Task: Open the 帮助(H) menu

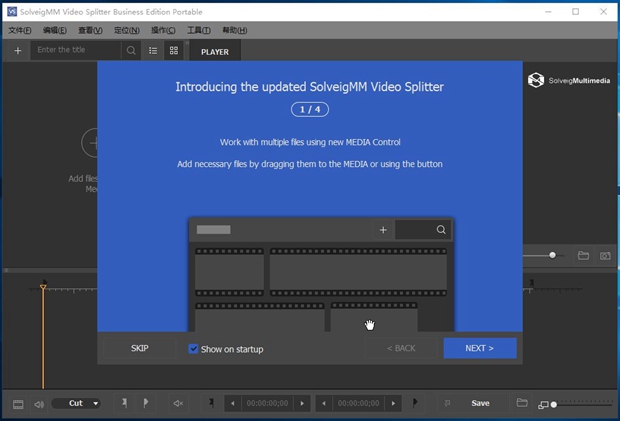Action: [x=234, y=30]
